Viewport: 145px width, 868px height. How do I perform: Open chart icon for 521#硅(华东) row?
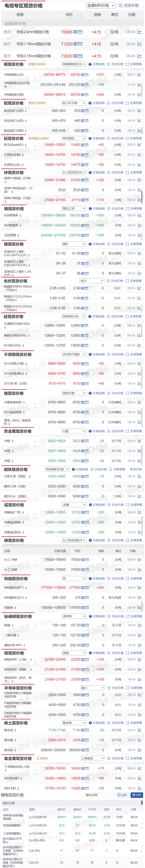click(140, 345)
